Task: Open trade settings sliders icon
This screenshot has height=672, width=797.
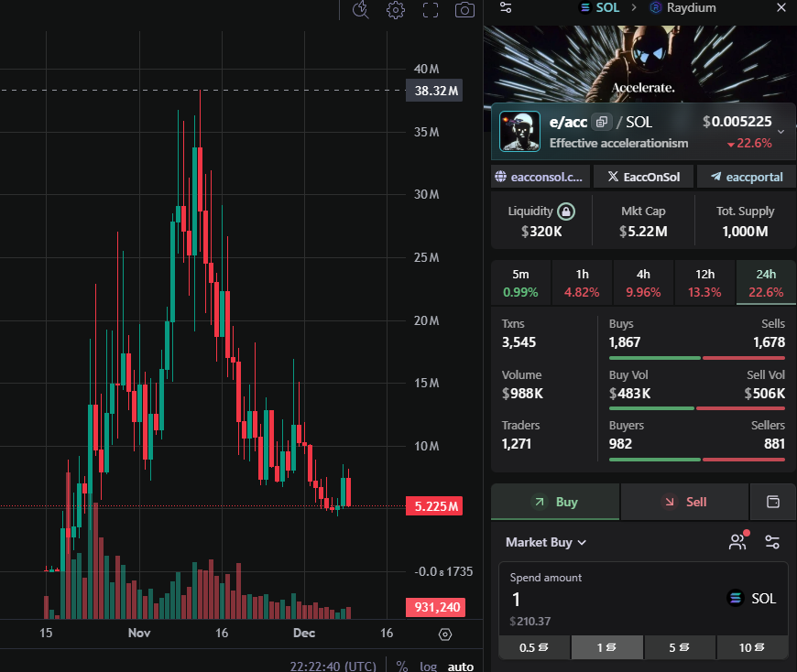Action: pos(772,542)
